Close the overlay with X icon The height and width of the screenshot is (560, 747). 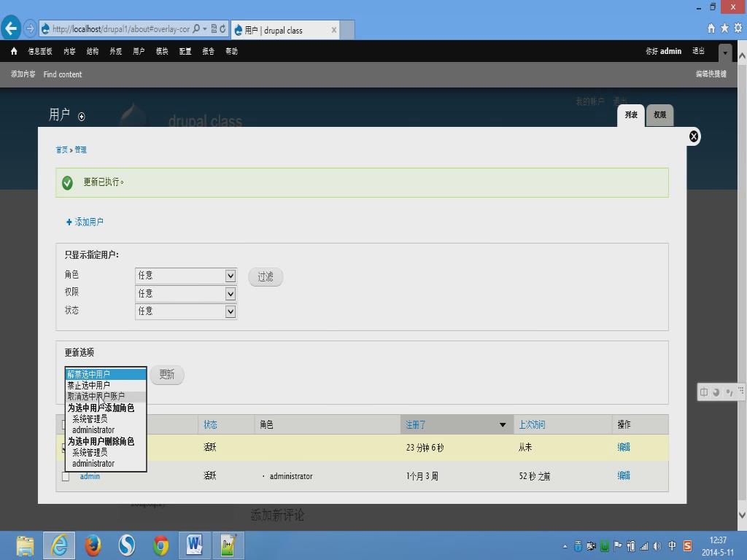(694, 136)
